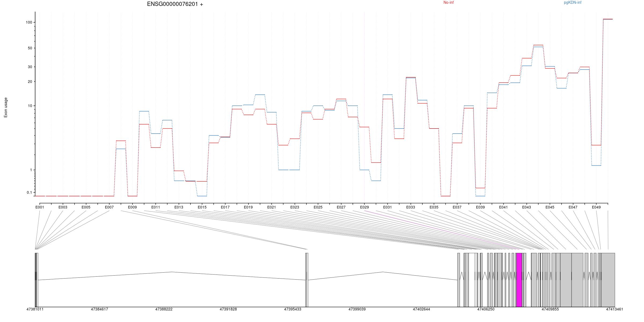
Task: Click the y-axis value 50
Action: (30, 48)
